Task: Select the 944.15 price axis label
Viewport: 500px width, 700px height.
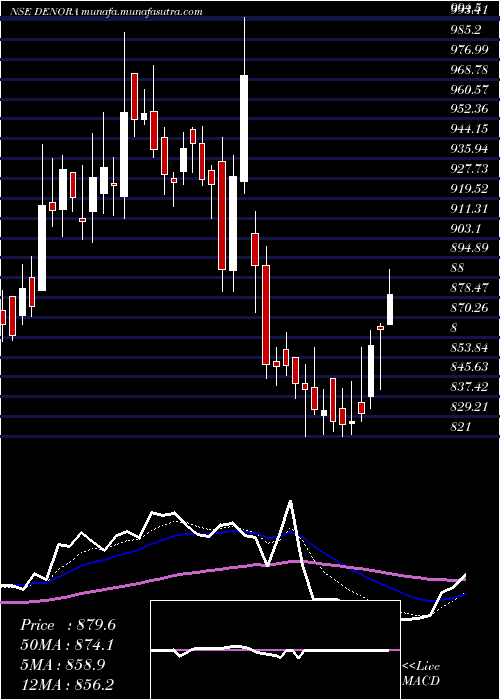Action: pos(470,129)
